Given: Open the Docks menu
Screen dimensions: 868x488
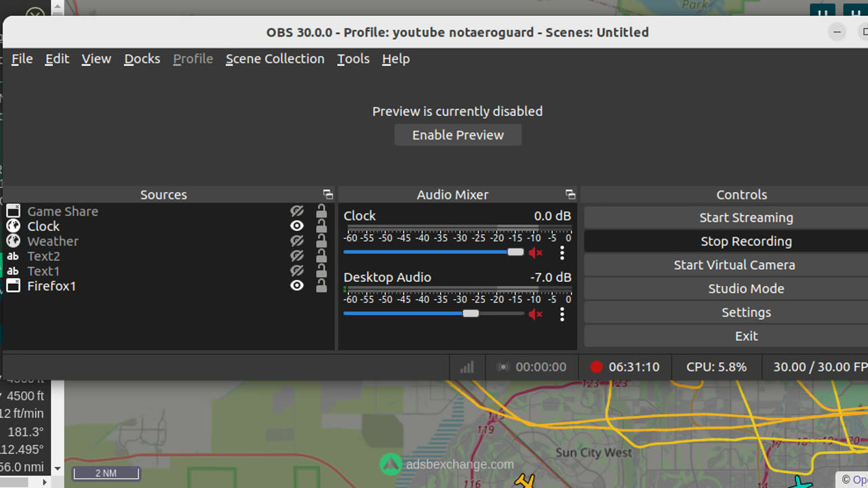Looking at the screenshot, I should [x=142, y=59].
